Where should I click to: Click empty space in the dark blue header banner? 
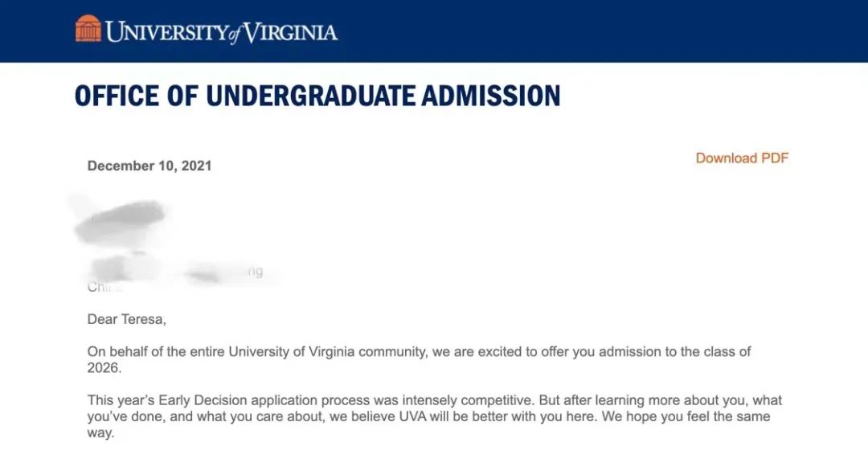[x=603, y=31]
